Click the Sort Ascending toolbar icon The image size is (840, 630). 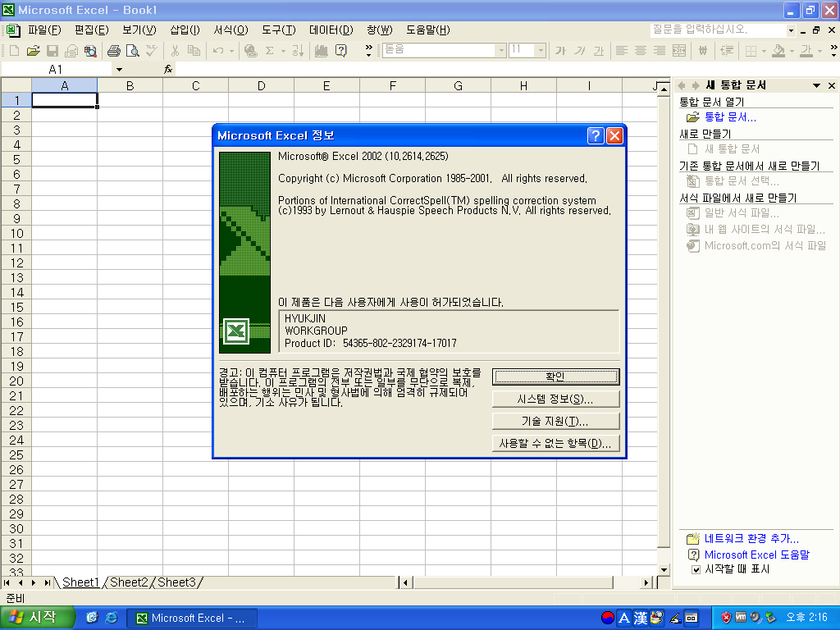298,51
